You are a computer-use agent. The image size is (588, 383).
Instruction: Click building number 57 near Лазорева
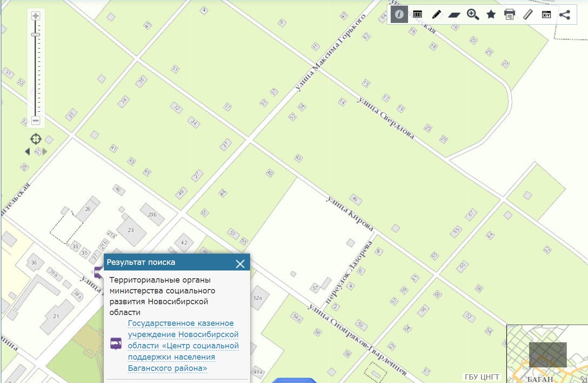click(x=315, y=288)
